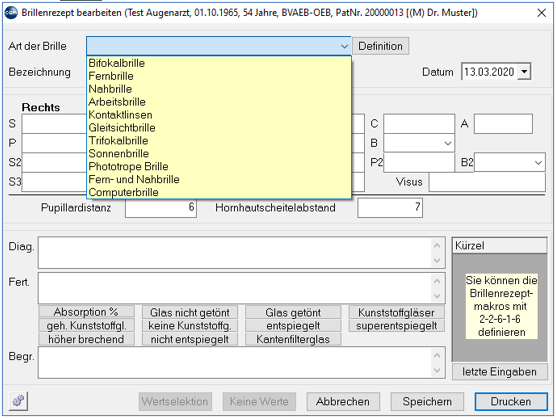Image resolution: width=556 pixels, height=418 pixels.
Task: Click the Absorption % macro button
Action: (x=86, y=312)
